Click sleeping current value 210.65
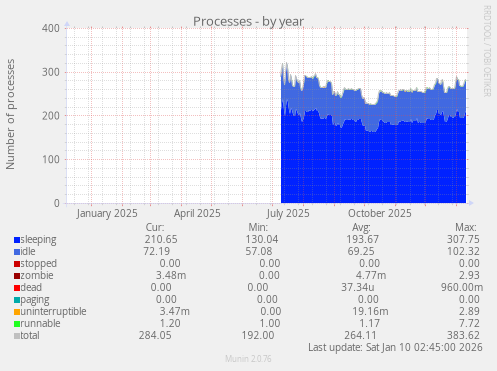This screenshot has height=371, width=497. (161, 239)
